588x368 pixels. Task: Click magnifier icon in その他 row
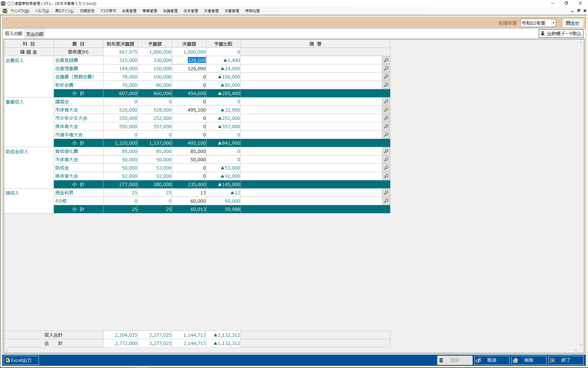[x=386, y=201]
